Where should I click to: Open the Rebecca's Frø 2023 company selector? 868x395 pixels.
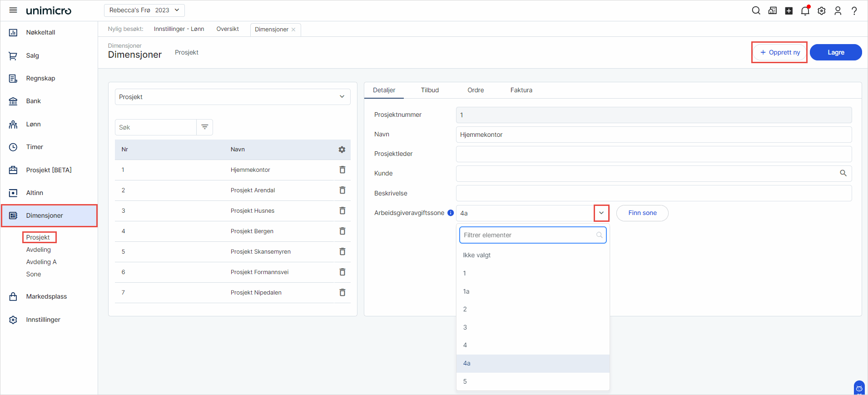[x=144, y=10]
